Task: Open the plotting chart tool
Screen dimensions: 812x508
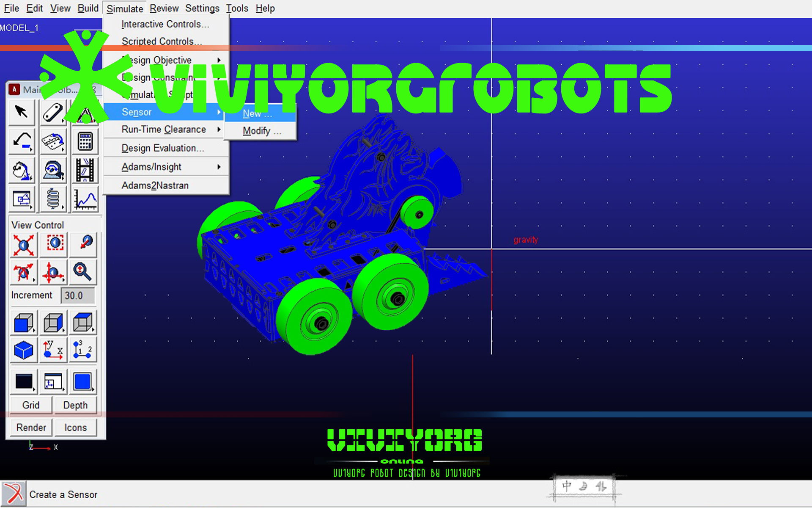Action: click(x=85, y=199)
